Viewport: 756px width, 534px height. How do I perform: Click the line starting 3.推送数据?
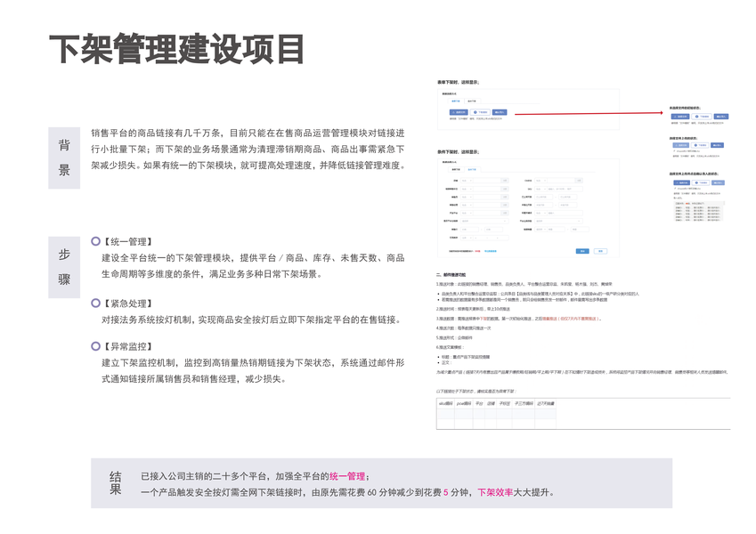pyautogui.click(x=519, y=319)
